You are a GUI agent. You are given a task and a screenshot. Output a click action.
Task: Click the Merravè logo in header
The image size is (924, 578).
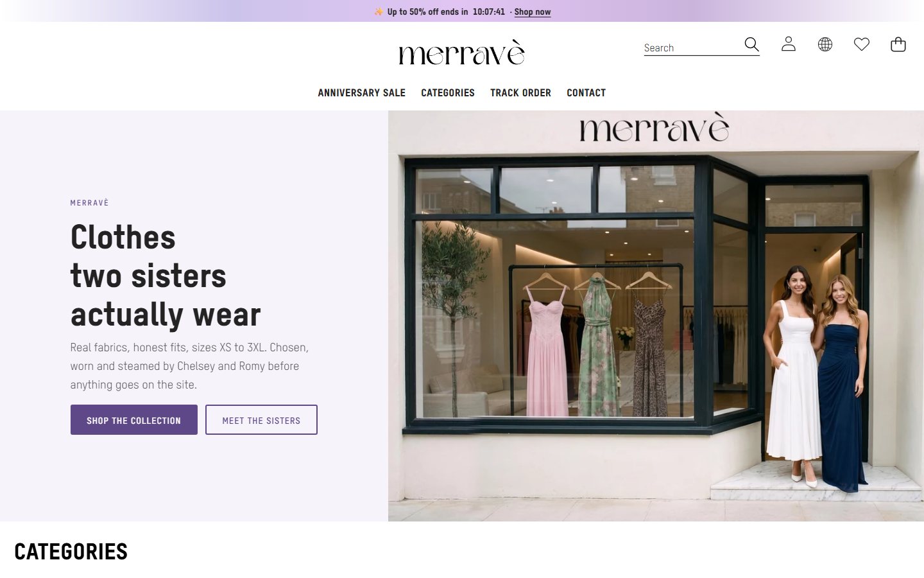pyautogui.click(x=462, y=53)
